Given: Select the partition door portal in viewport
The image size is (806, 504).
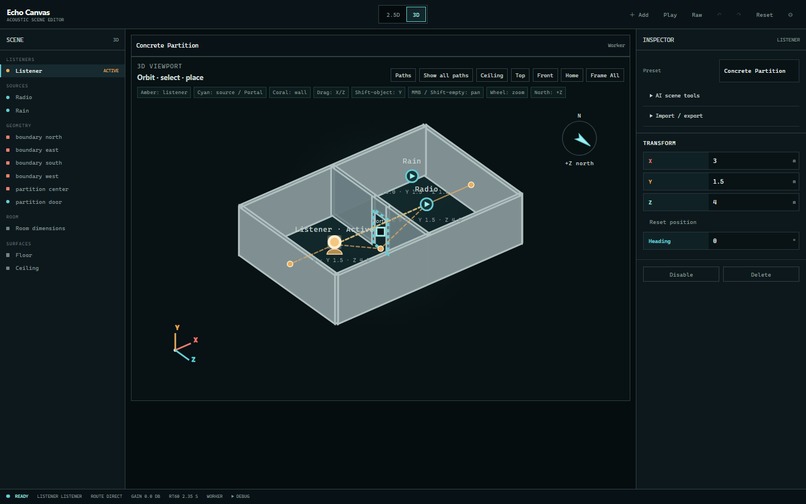Looking at the screenshot, I should tap(380, 232).
